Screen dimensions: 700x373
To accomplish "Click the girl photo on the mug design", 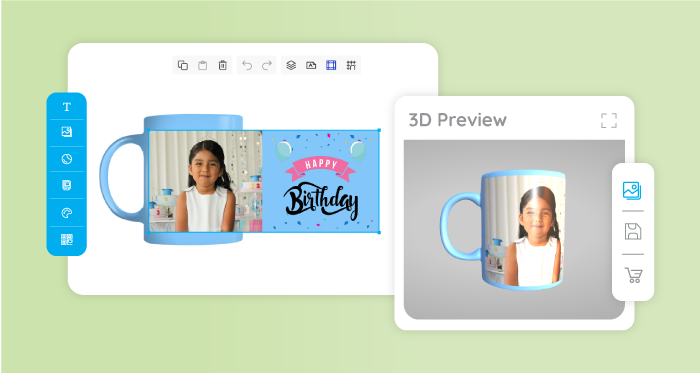I will pyautogui.click(x=205, y=181).
